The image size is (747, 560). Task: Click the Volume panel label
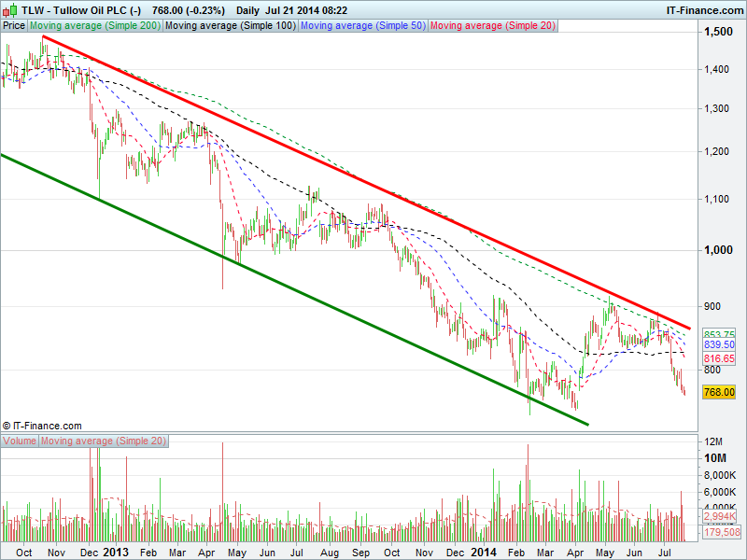pyautogui.click(x=20, y=441)
